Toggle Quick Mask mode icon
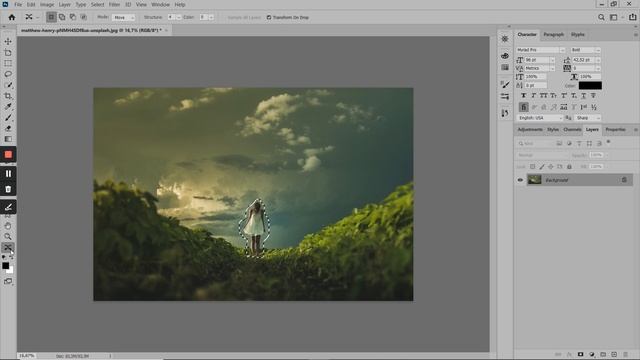Image resolution: width=640 pixels, height=360 pixels. click(x=8, y=281)
